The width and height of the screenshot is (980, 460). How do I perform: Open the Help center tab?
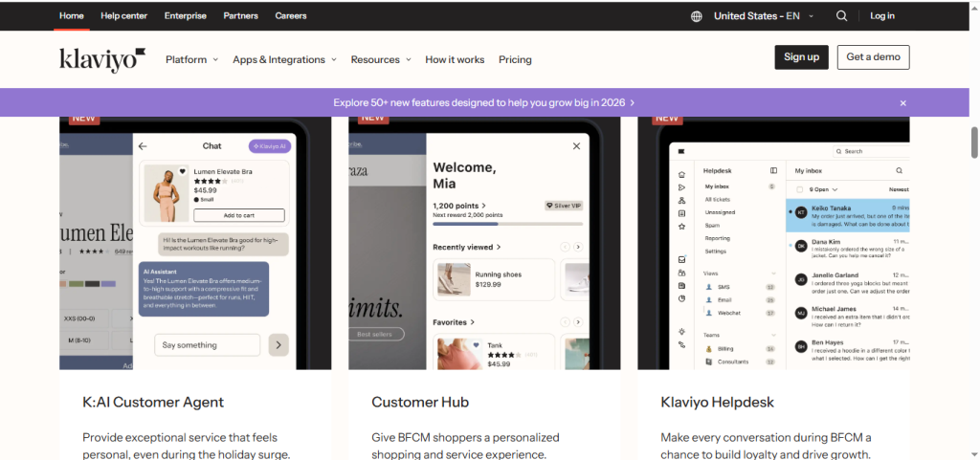(x=124, y=16)
